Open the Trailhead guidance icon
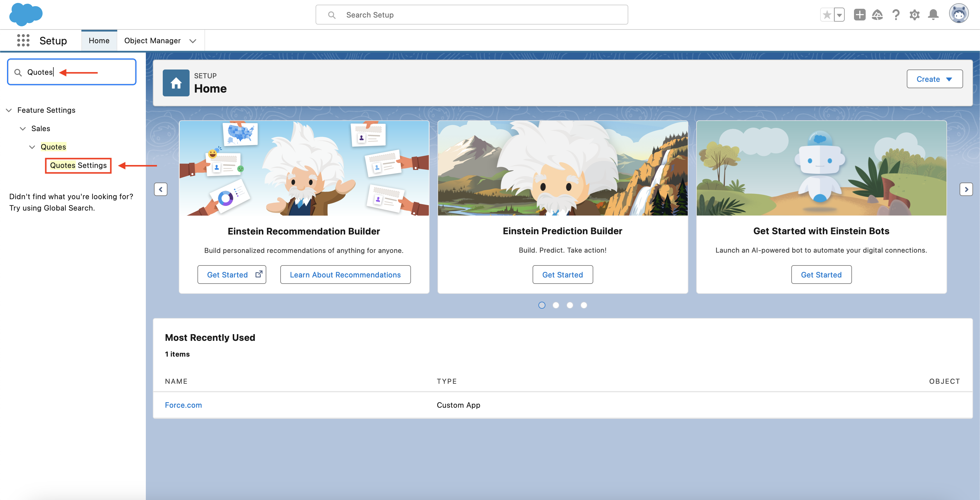Viewport: 980px width, 500px height. (x=877, y=15)
